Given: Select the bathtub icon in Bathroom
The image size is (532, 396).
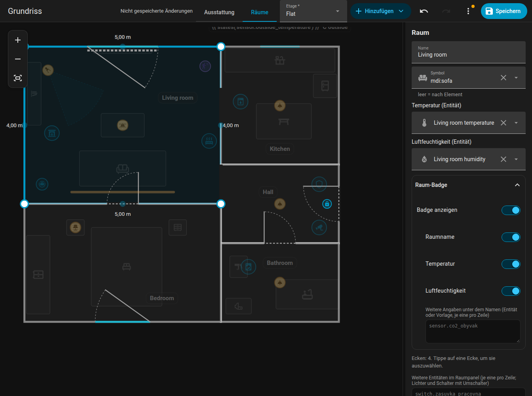Looking at the screenshot, I should [308, 294].
